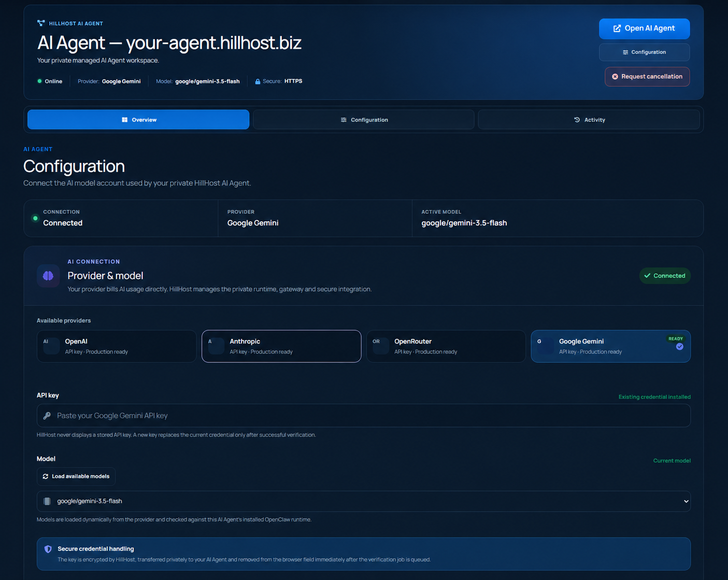
Task: Click the Provider summary value Google Gemini
Action: 253,223
